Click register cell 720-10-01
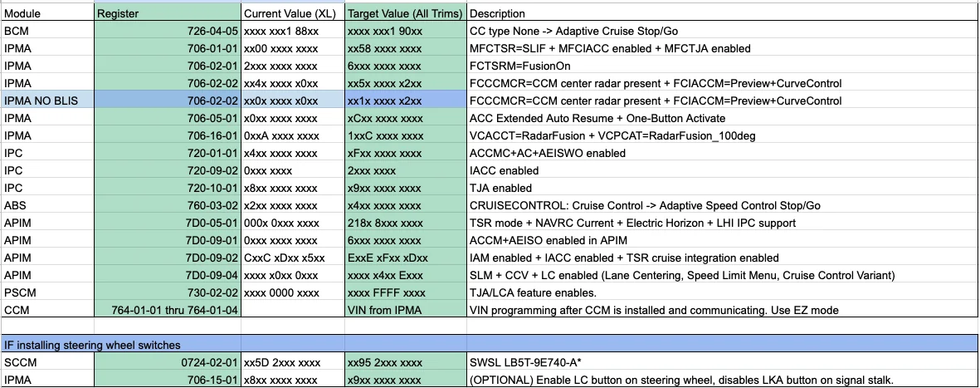This screenshot has width=980, height=388. pyautogui.click(x=168, y=189)
